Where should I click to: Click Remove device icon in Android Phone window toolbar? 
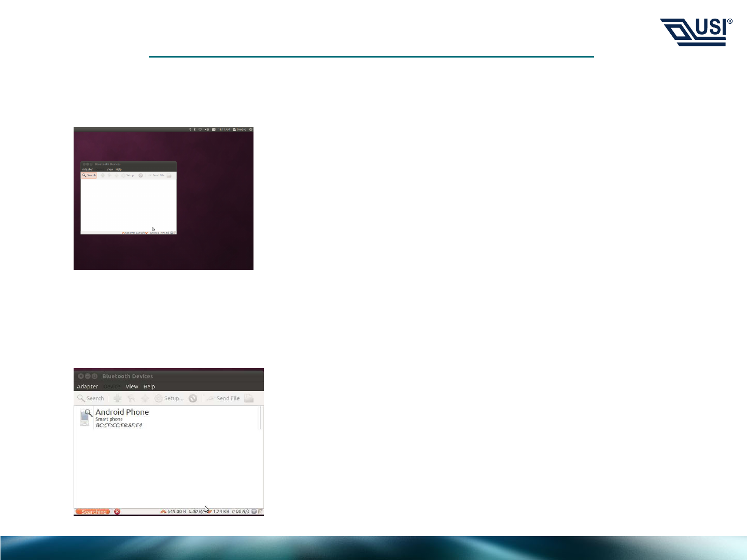[x=193, y=398]
